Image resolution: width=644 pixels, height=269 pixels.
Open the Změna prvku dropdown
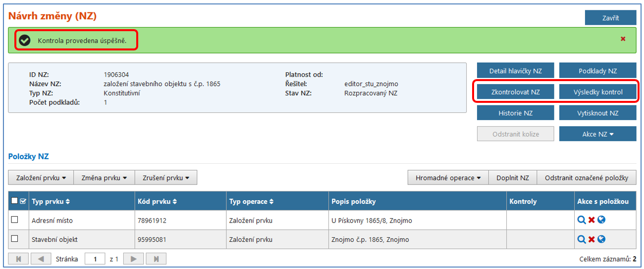click(x=104, y=178)
